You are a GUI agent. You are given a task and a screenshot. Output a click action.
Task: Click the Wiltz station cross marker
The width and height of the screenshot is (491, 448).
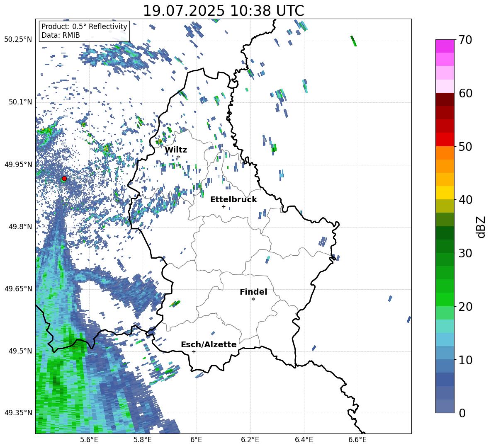point(178,157)
